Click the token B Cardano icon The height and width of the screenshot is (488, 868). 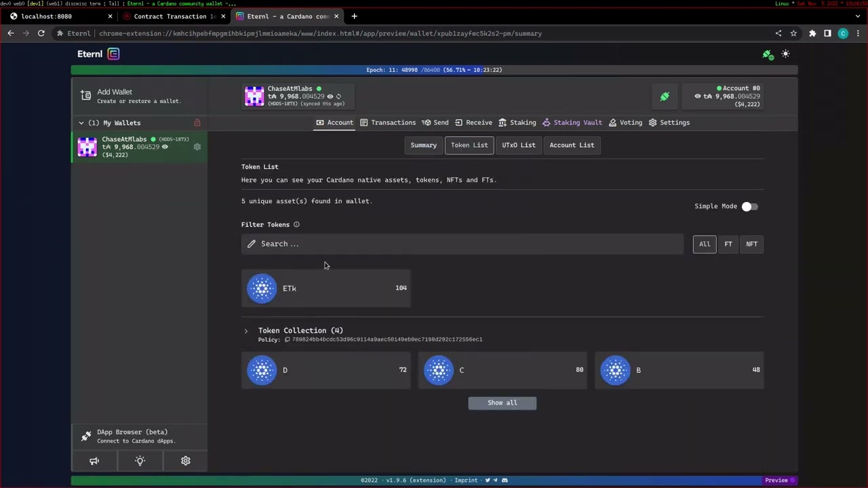coord(616,370)
